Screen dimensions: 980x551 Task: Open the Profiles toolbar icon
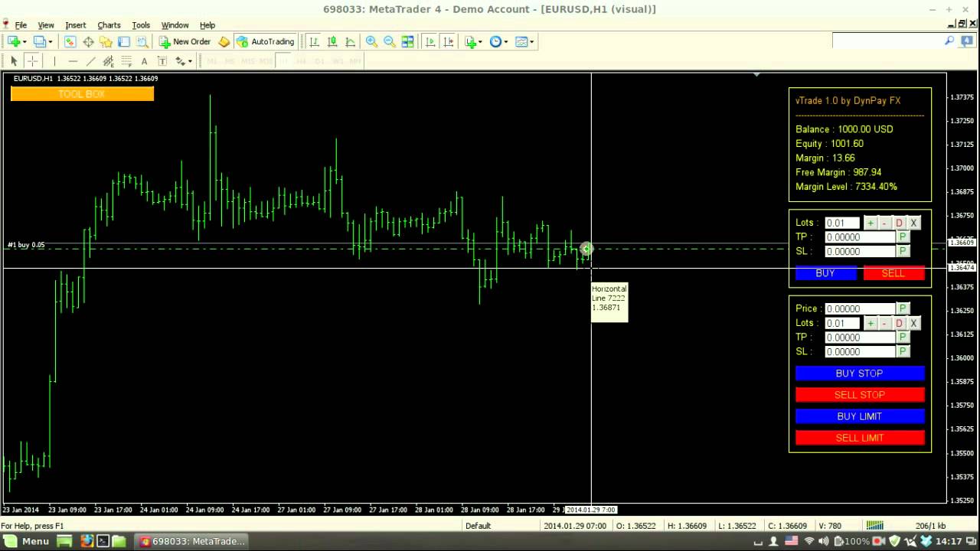[40, 41]
